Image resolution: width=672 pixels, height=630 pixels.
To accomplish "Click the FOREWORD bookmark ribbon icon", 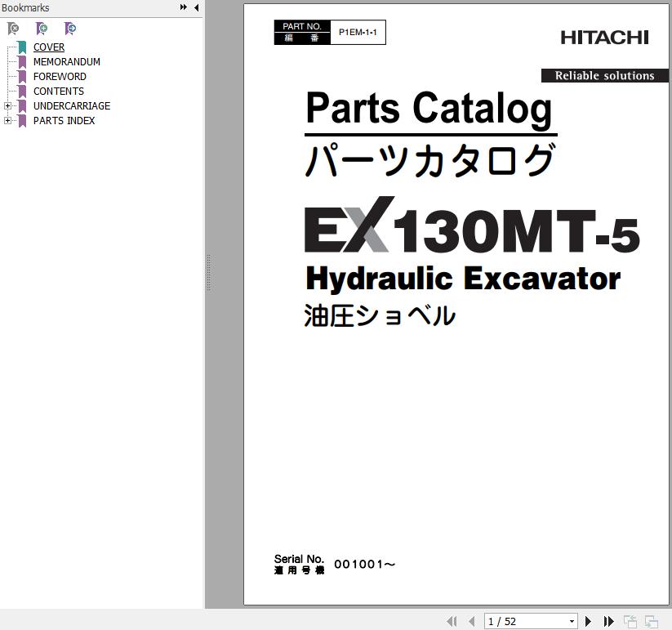I will [22, 76].
